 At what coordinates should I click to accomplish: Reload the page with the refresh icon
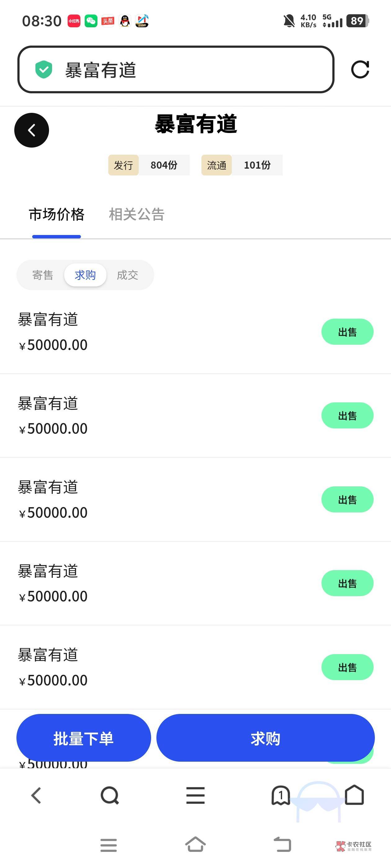360,70
